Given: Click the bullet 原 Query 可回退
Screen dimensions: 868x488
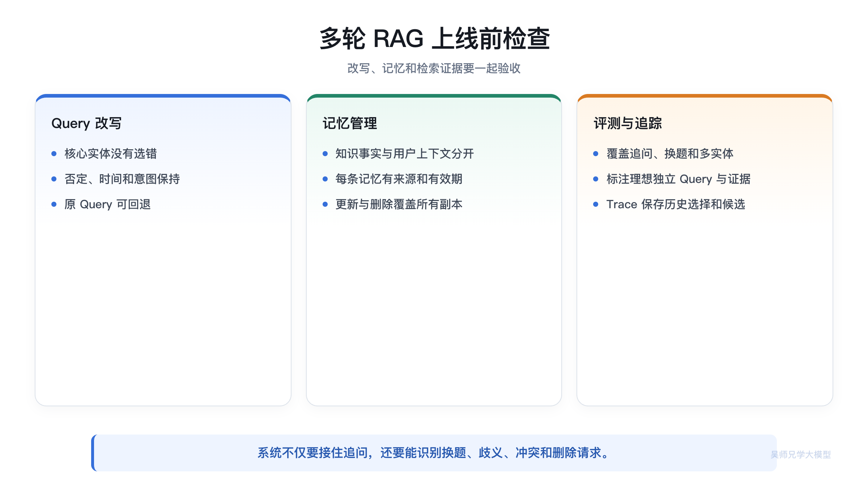Looking at the screenshot, I should click(x=107, y=204).
